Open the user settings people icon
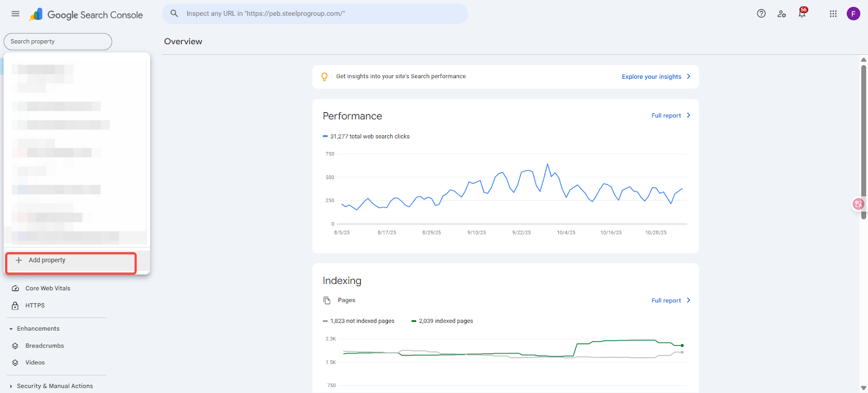 pos(781,14)
